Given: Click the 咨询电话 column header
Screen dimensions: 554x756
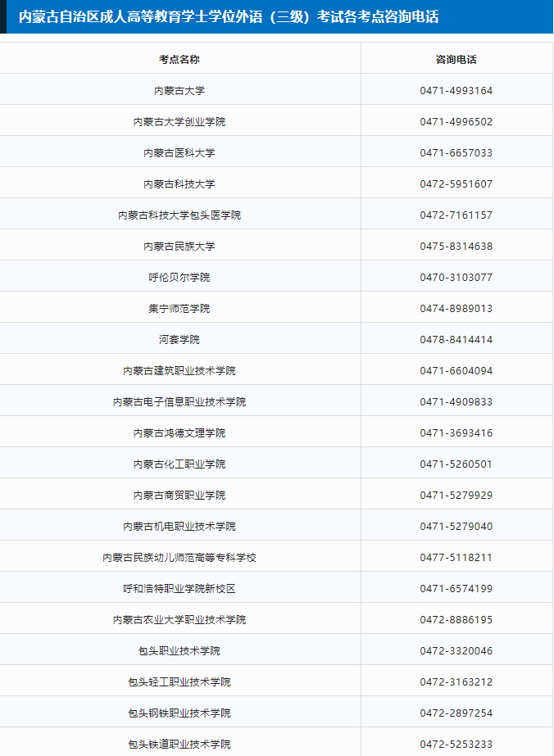Looking at the screenshot, I should (x=456, y=59).
